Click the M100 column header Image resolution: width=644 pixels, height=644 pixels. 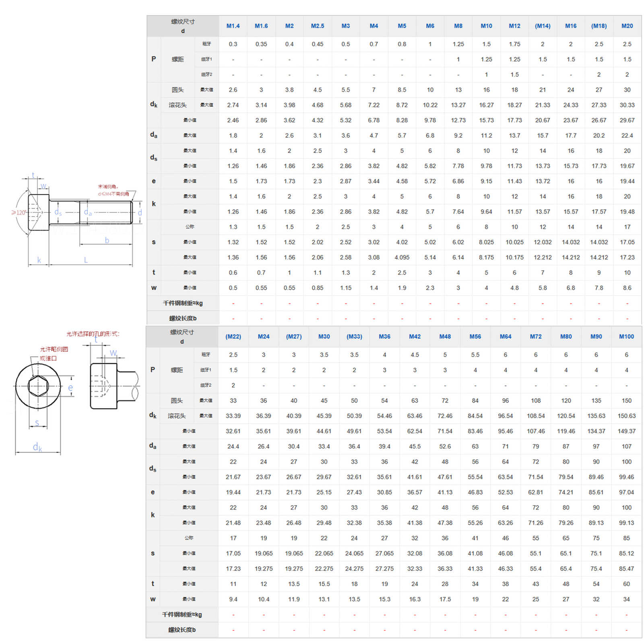(626, 336)
